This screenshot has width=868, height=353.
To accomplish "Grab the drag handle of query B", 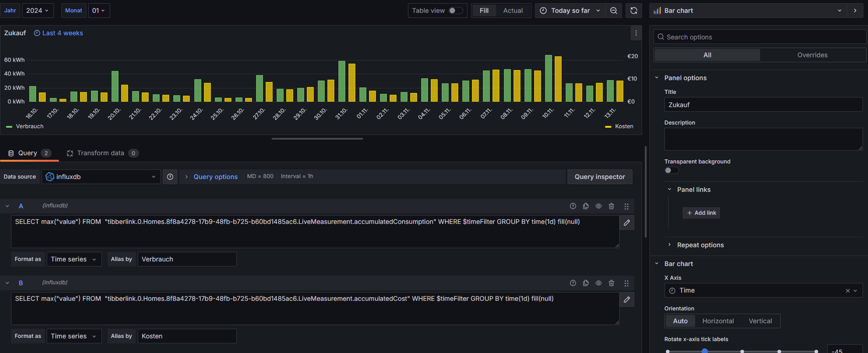I will tap(627, 283).
